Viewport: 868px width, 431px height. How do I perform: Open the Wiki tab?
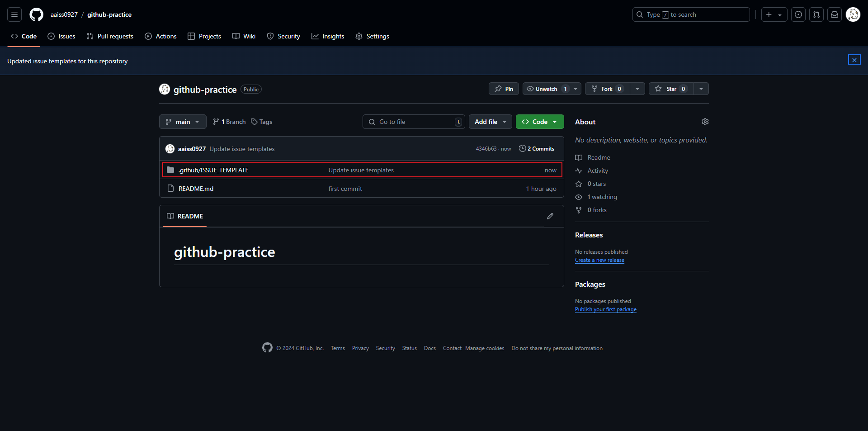coord(244,36)
